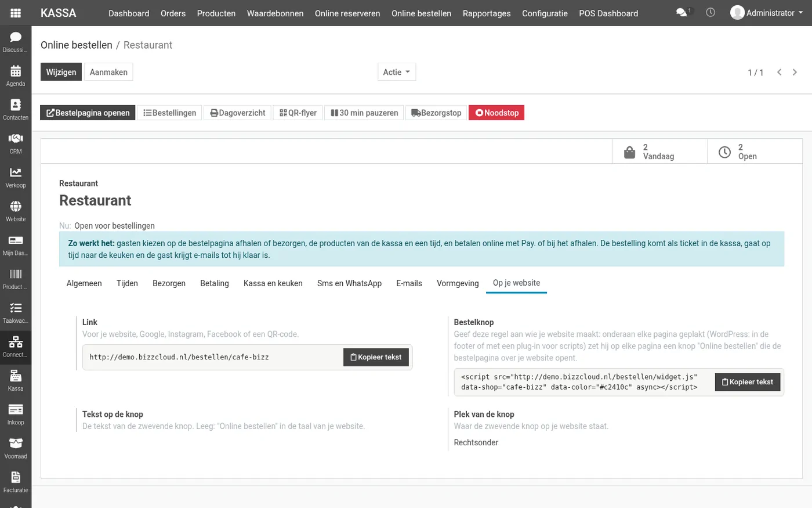Open Agenda calendar in sidebar
This screenshot has width=812, height=508.
[16, 76]
